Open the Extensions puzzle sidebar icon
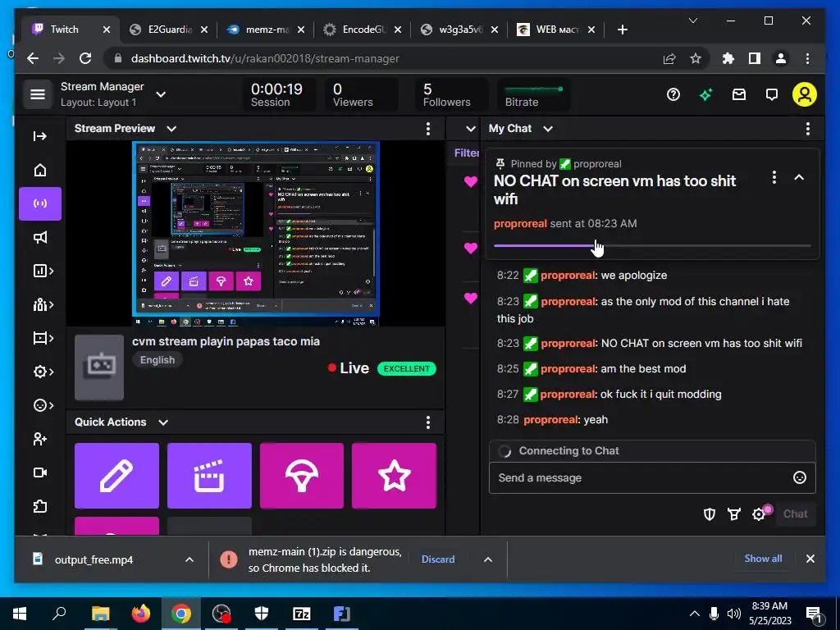The width and height of the screenshot is (840, 630). 40,506
